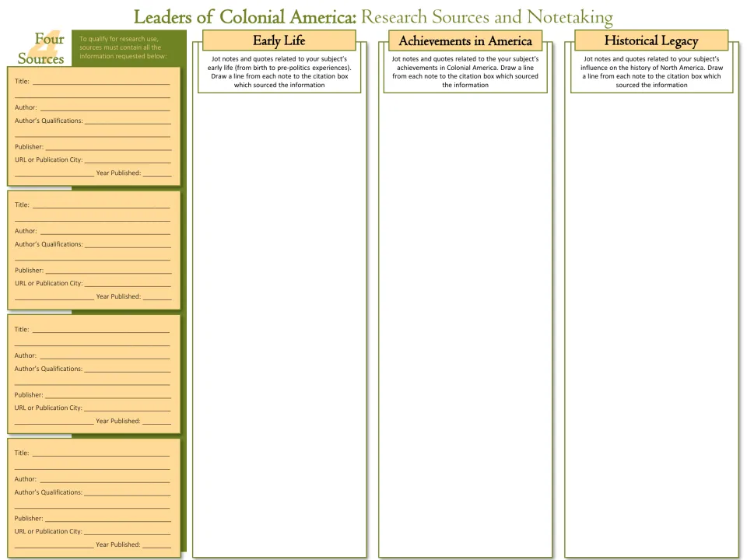Click the Year Published blank in the first source box
This screenshot has height=560, width=747.
(x=157, y=173)
